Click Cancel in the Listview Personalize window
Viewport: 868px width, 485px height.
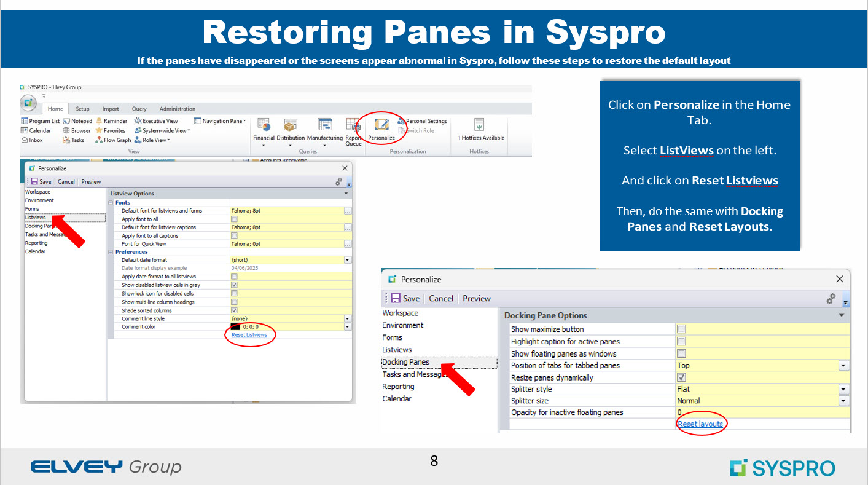pos(66,182)
